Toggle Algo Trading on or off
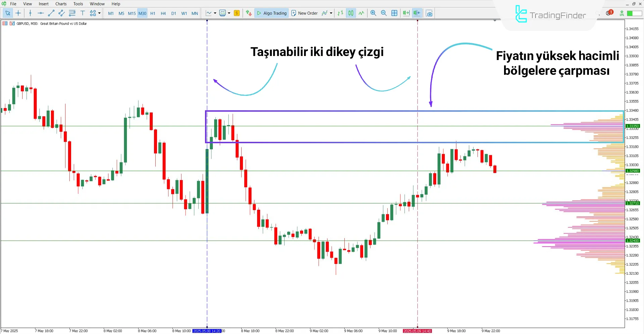 click(x=271, y=13)
